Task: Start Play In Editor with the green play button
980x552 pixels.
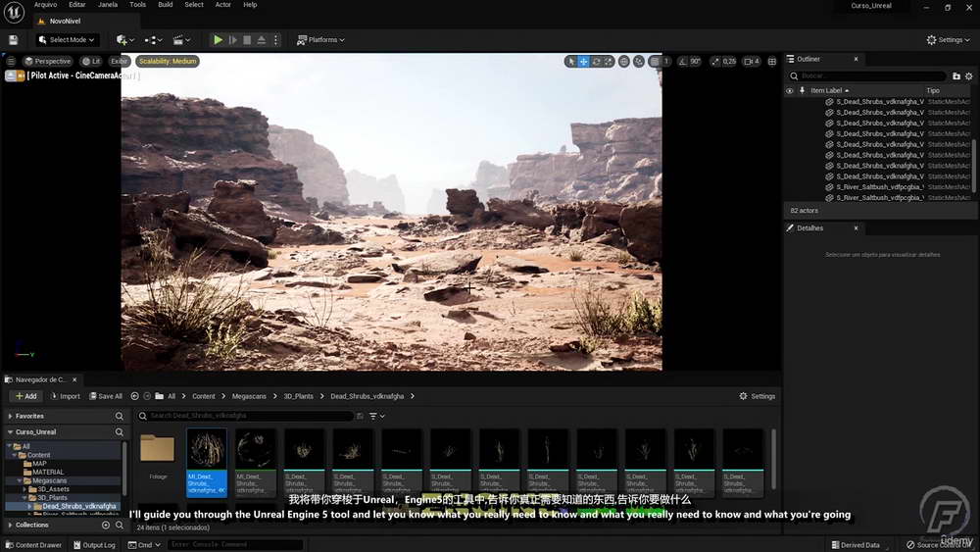Action: (218, 40)
